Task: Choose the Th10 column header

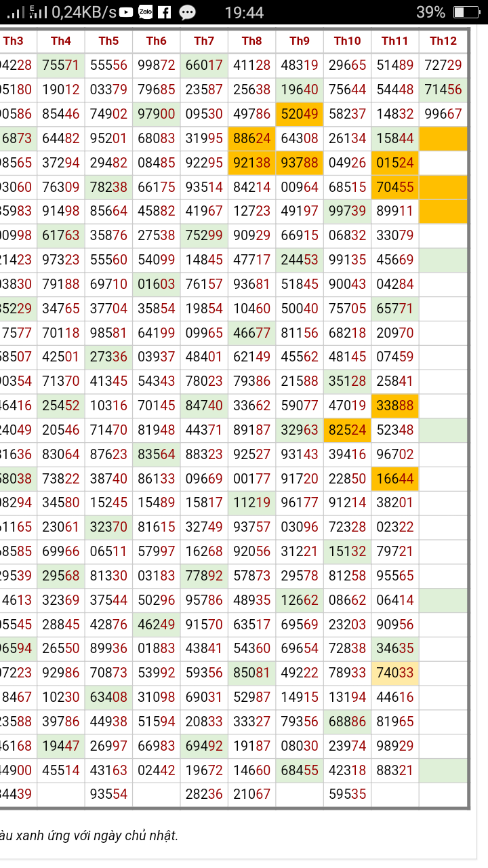Action: [x=347, y=41]
